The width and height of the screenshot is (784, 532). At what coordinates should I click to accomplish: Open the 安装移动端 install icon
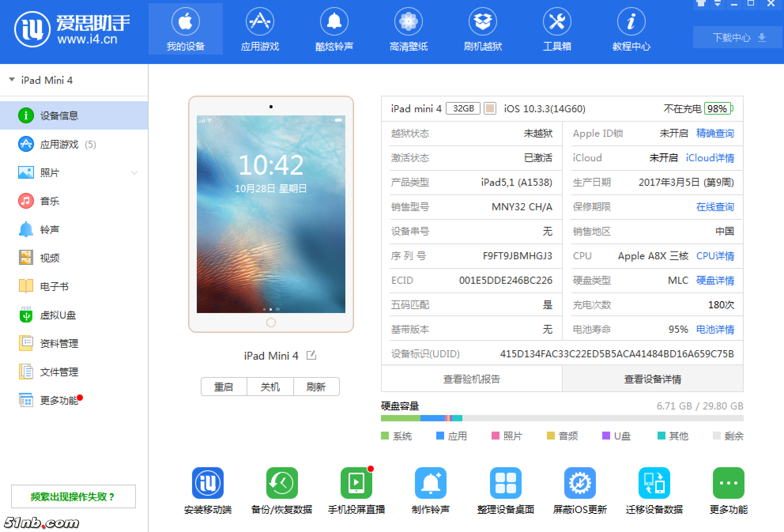[x=208, y=483]
